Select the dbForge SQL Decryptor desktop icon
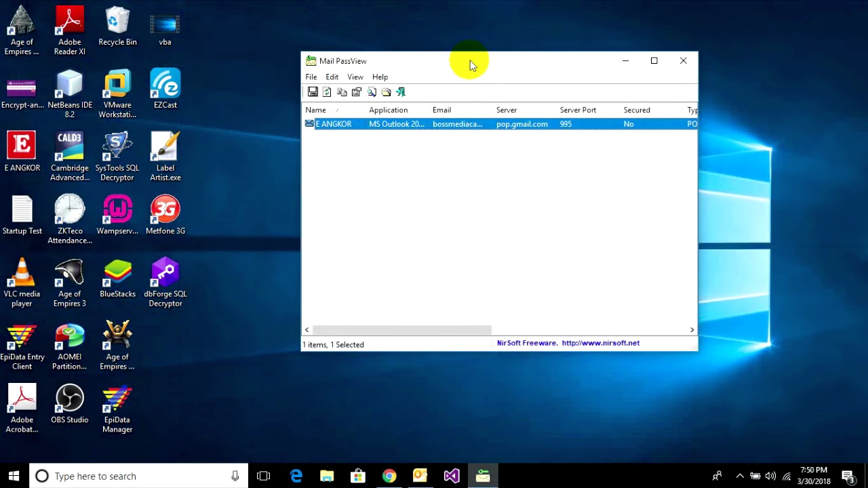The height and width of the screenshot is (488, 868). (x=165, y=283)
